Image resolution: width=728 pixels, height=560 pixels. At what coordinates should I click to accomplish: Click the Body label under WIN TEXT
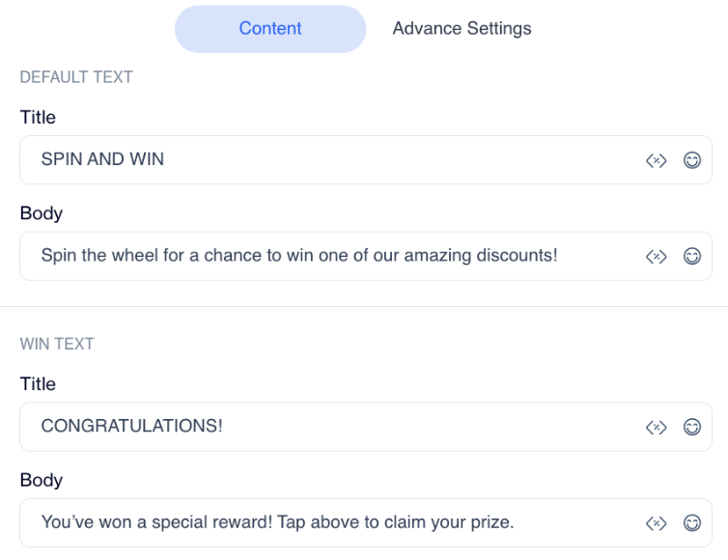coord(41,480)
